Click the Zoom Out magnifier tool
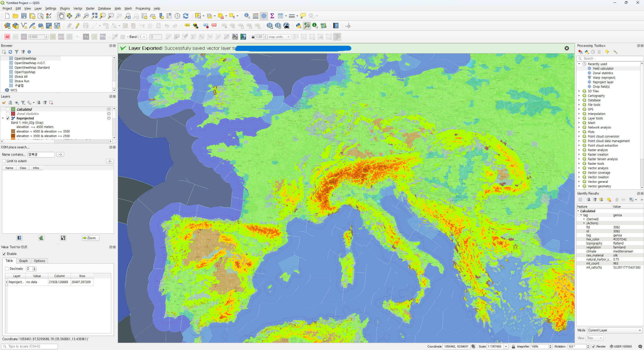 pyautogui.click(x=86, y=16)
